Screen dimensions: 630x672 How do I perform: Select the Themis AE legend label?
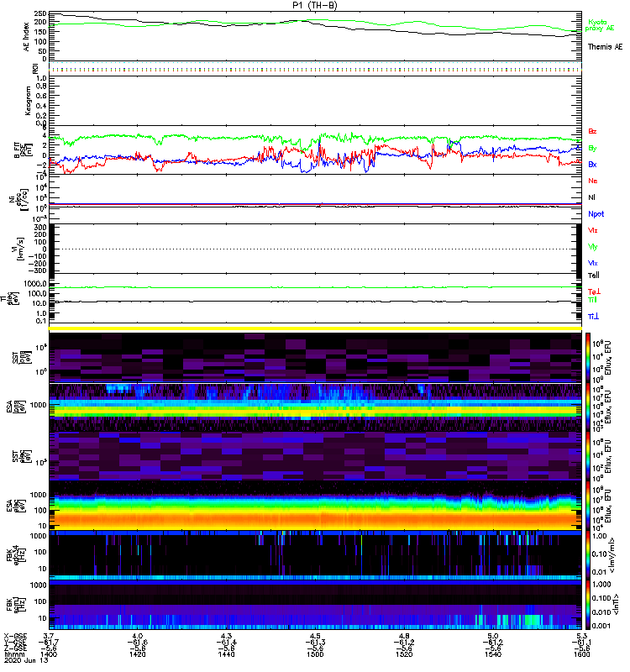click(605, 47)
